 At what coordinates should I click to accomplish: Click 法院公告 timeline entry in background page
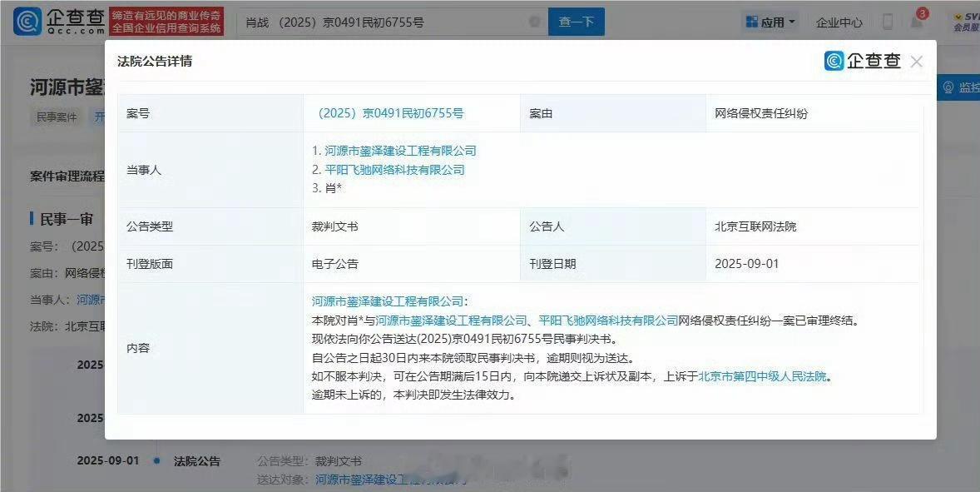pos(197,461)
